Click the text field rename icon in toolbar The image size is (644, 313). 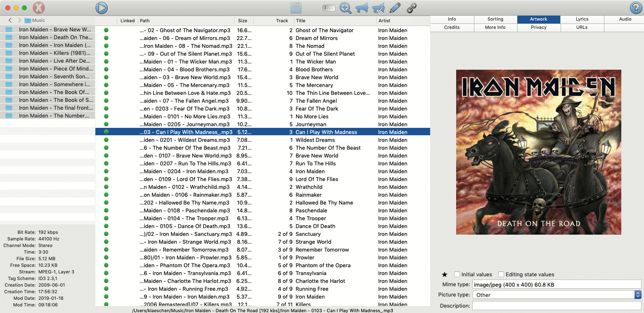point(329,8)
